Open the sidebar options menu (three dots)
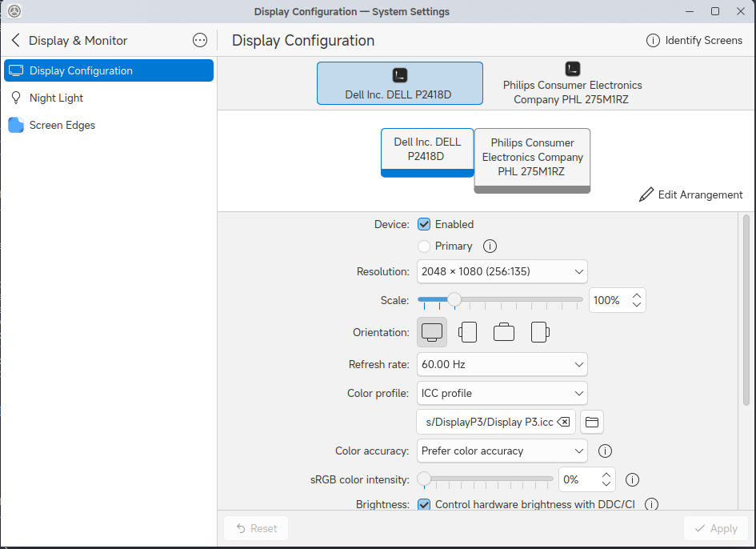The width and height of the screenshot is (756, 549). pos(200,40)
